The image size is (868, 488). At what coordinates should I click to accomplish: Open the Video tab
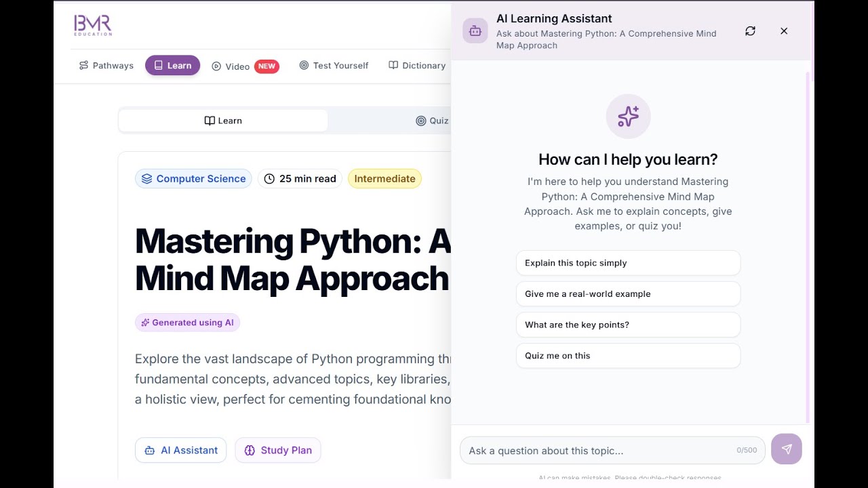[245, 66]
